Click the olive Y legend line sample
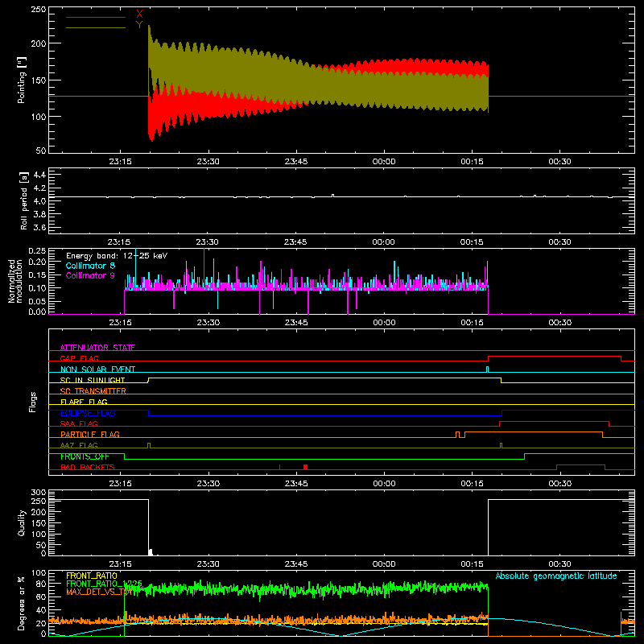644x644 pixels. [x=96, y=27]
